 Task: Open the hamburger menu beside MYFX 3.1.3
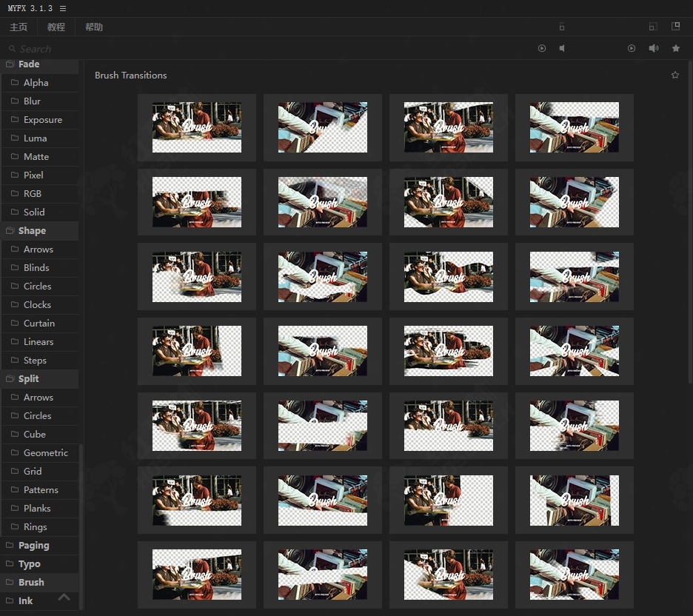pyautogui.click(x=63, y=9)
